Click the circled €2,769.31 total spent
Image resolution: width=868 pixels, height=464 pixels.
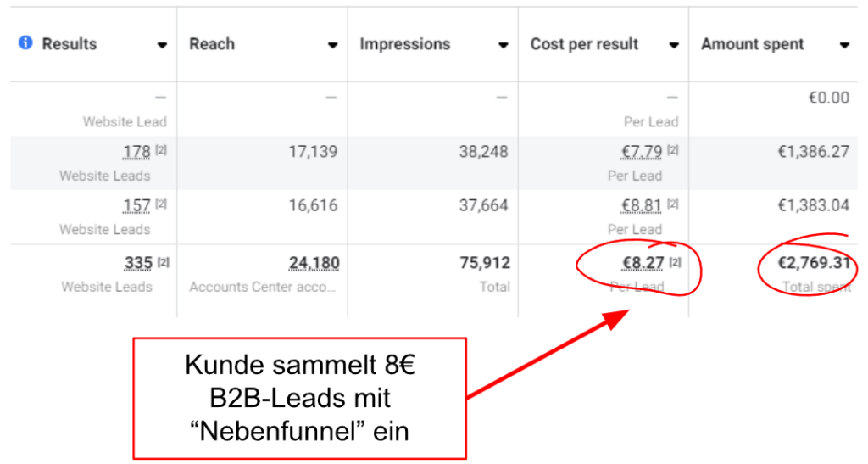(x=813, y=263)
